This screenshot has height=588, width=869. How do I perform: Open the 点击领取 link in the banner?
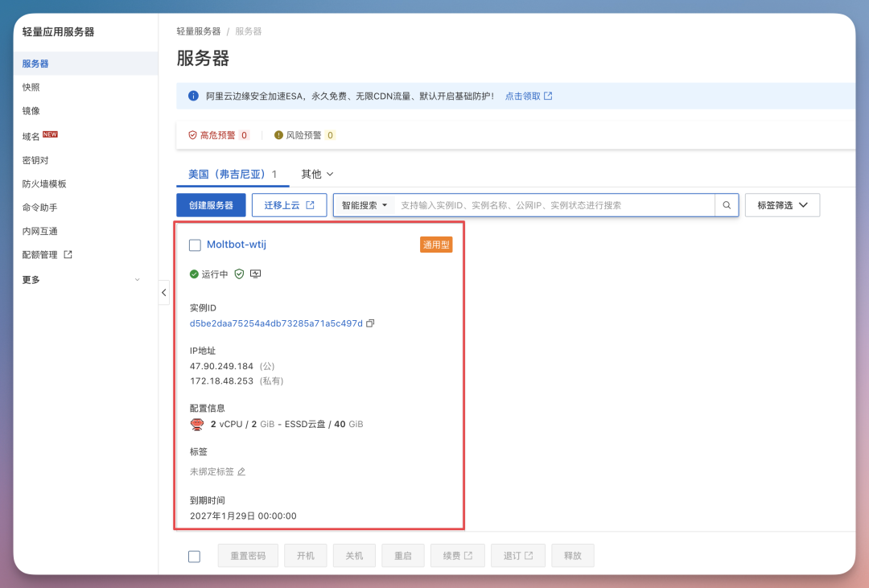tap(524, 95)
